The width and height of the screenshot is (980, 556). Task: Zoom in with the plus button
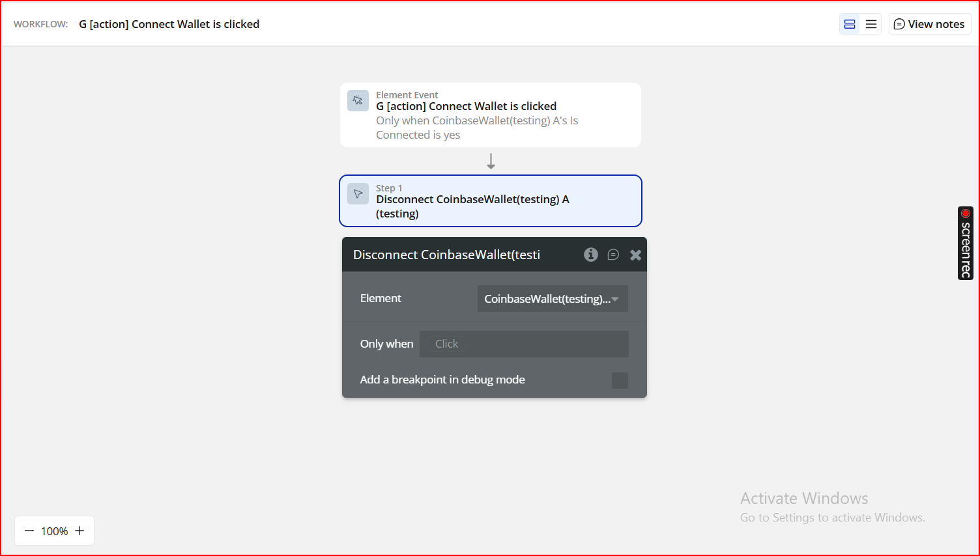point(79,531)
